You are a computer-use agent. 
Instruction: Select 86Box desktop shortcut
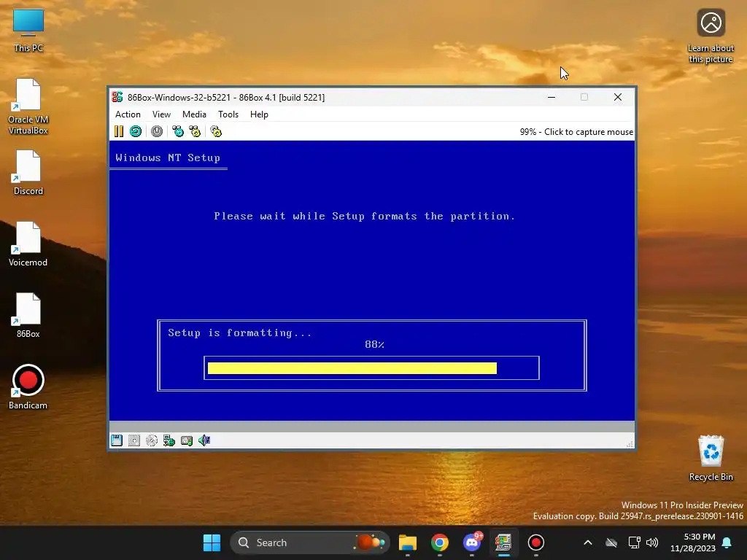click(28, 315)
